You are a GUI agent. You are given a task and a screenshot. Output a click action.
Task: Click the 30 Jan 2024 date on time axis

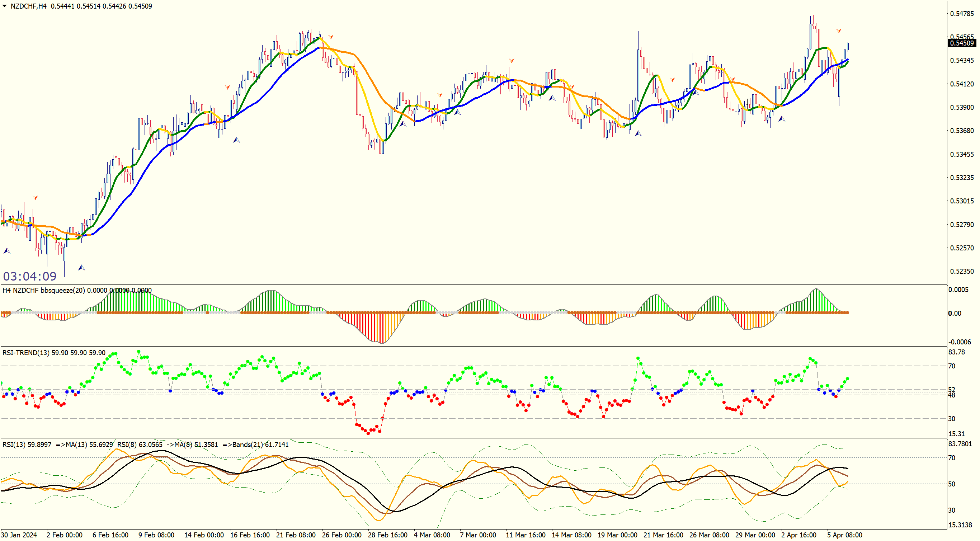19,535
